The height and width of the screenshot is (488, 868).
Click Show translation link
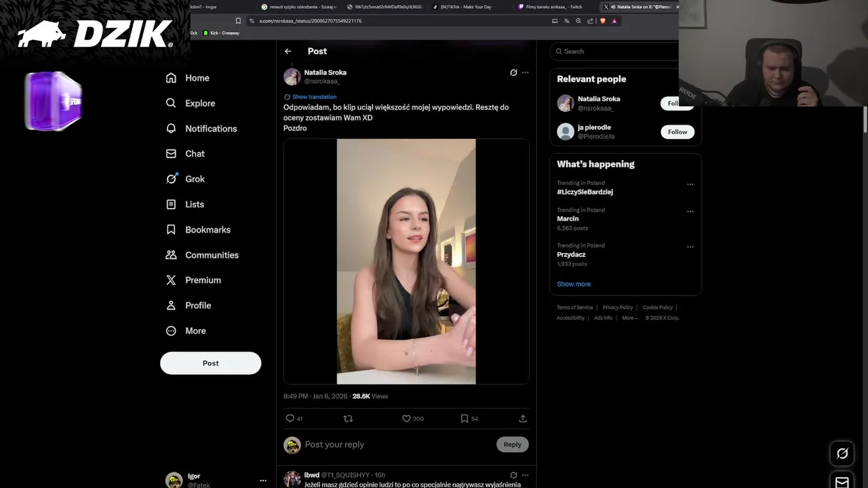coord(314,97)
